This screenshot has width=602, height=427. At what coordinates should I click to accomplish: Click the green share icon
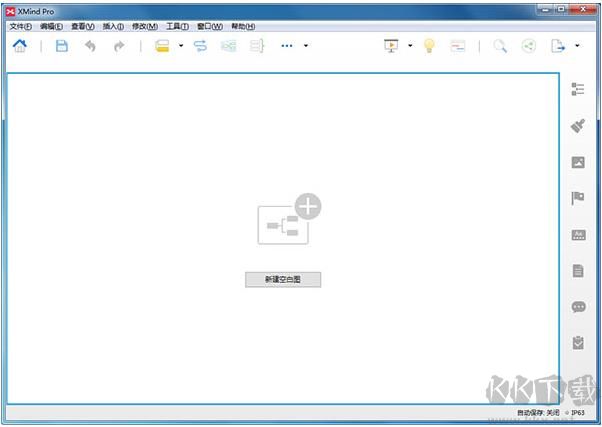coord(529,46)
